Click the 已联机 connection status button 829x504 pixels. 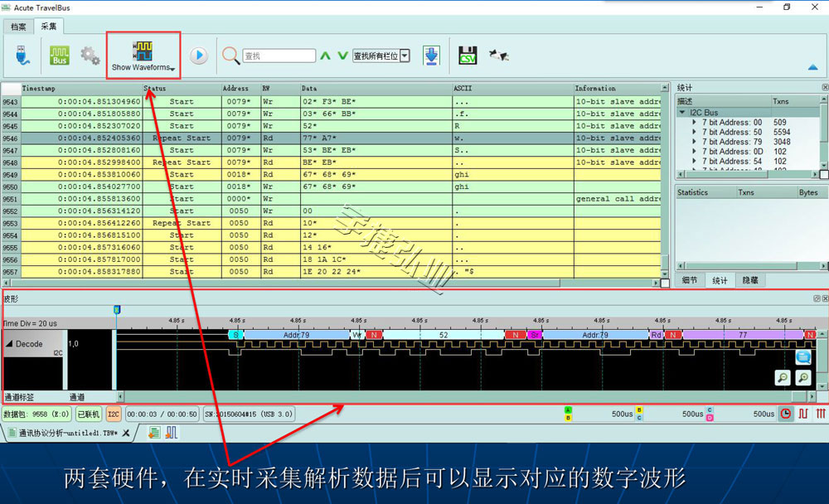pos(89,414)
